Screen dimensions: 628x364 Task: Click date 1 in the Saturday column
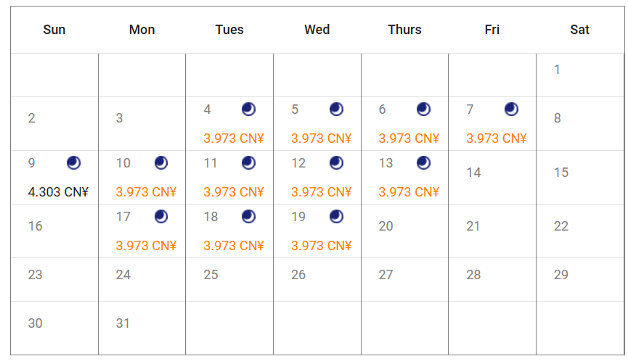[557, 70]
